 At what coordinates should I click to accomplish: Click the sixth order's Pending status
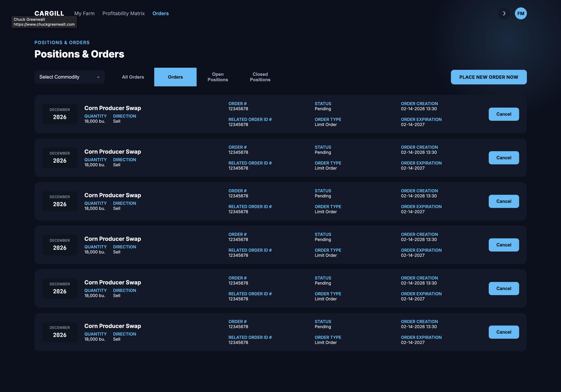(323, 327)
